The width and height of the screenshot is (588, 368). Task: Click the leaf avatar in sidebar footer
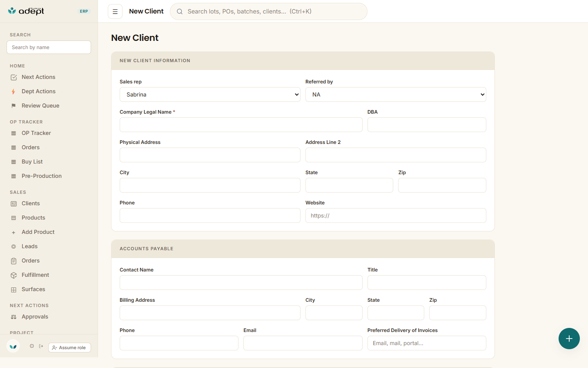tap(13, 346)
